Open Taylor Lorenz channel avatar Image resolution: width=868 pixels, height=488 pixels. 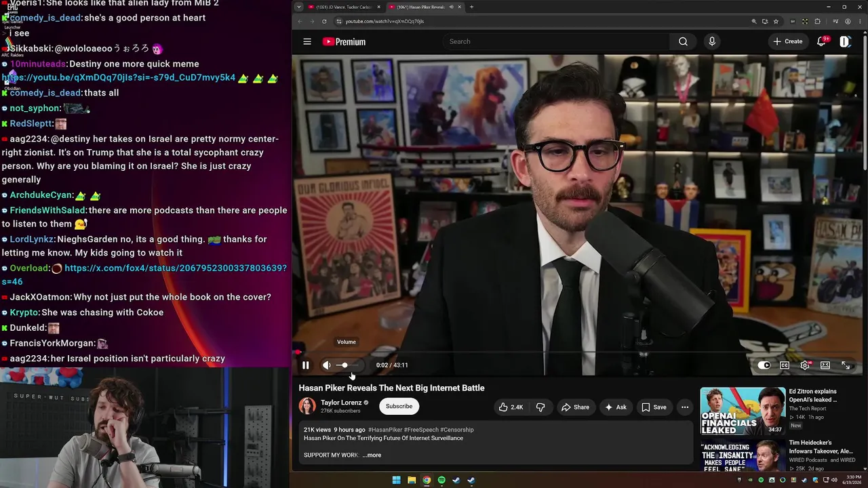(x=307, y=406)
